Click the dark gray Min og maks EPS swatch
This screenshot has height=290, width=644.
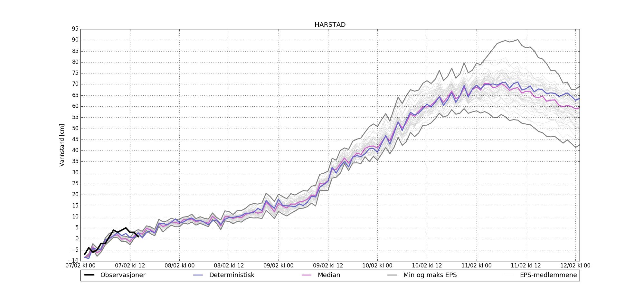[392, 275]
